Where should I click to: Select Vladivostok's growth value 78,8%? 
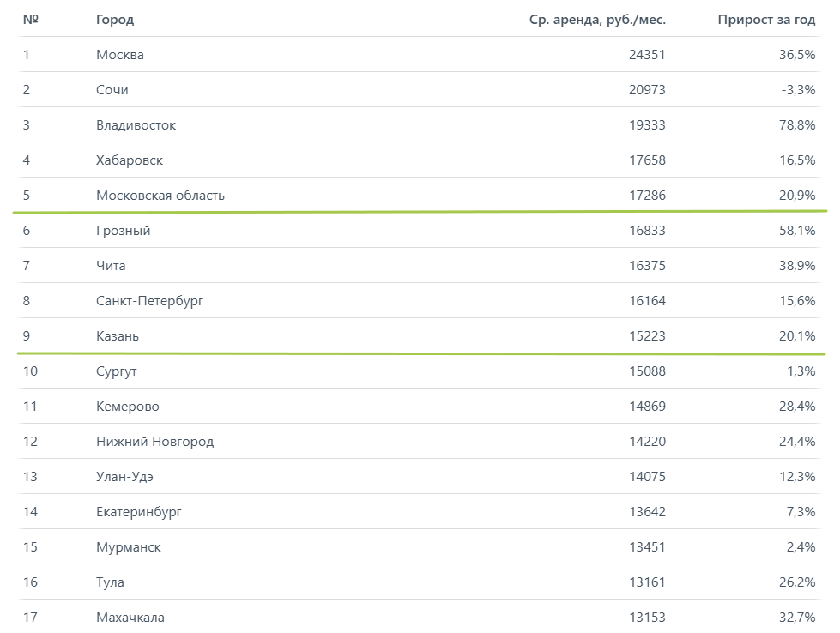point(797,125)
